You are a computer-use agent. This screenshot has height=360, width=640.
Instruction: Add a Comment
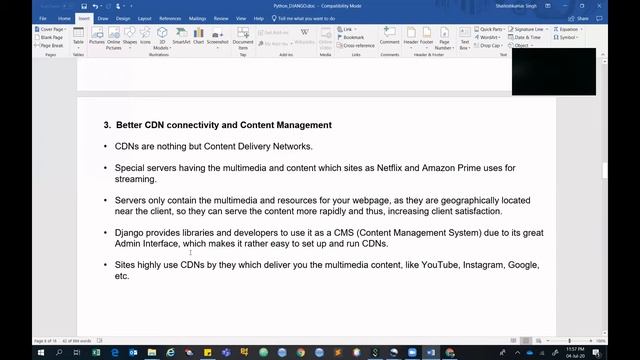[389, 37]
